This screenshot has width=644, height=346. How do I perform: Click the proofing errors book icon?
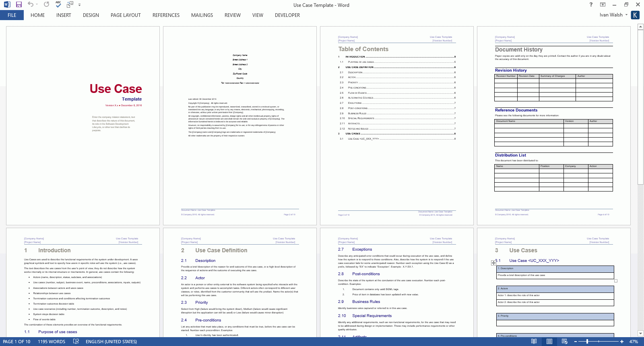point(76,342)
